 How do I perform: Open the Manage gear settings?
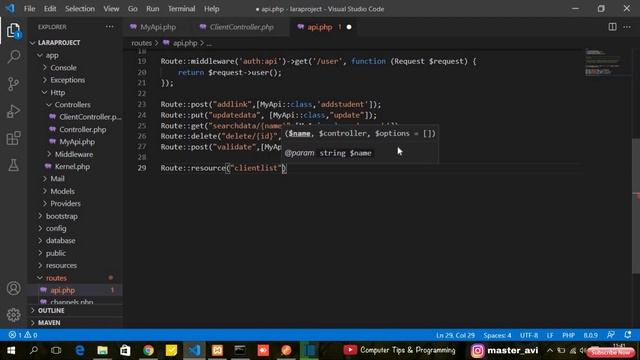pyautogui.click(x=13, y=315)
